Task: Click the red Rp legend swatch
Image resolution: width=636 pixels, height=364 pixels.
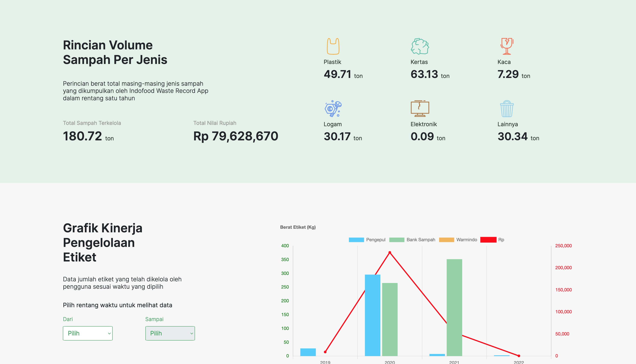Action: [488, 240]
